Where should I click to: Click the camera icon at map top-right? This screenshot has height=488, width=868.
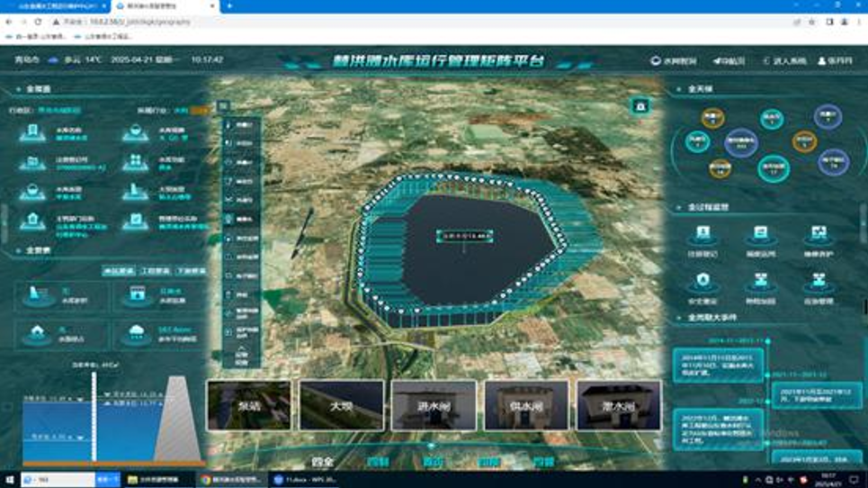coord(640,105)
